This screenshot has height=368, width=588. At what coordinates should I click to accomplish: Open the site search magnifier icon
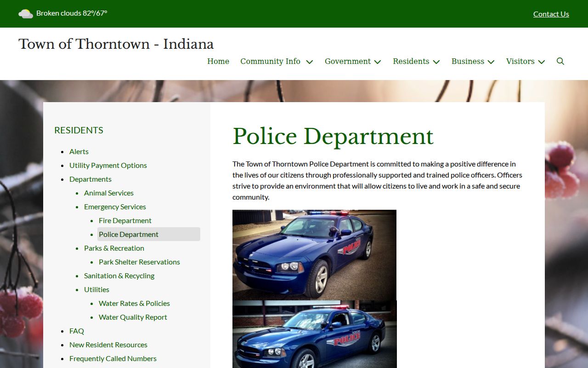coord(560,61)
